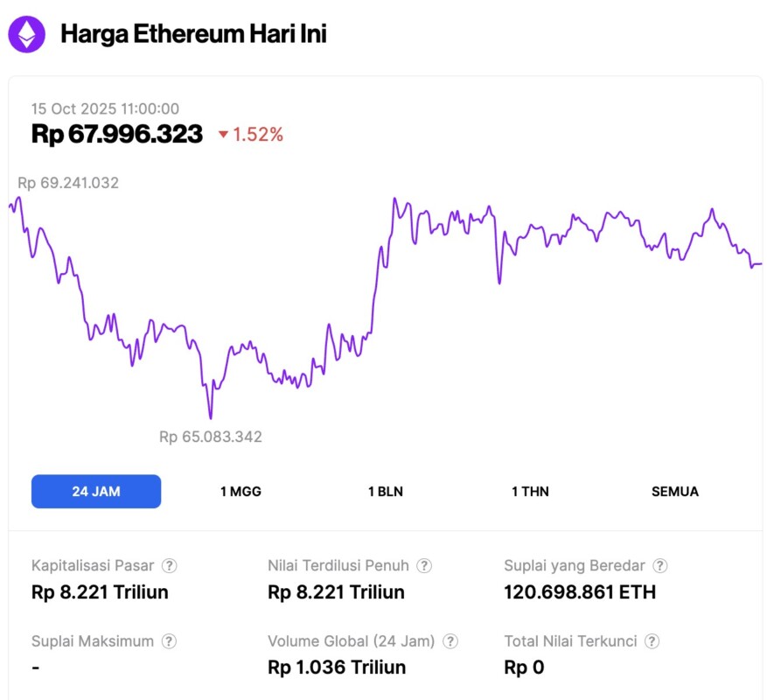Show the 1 THN price chart
This screenshot has height=700, width=767.
click(530, 492)
